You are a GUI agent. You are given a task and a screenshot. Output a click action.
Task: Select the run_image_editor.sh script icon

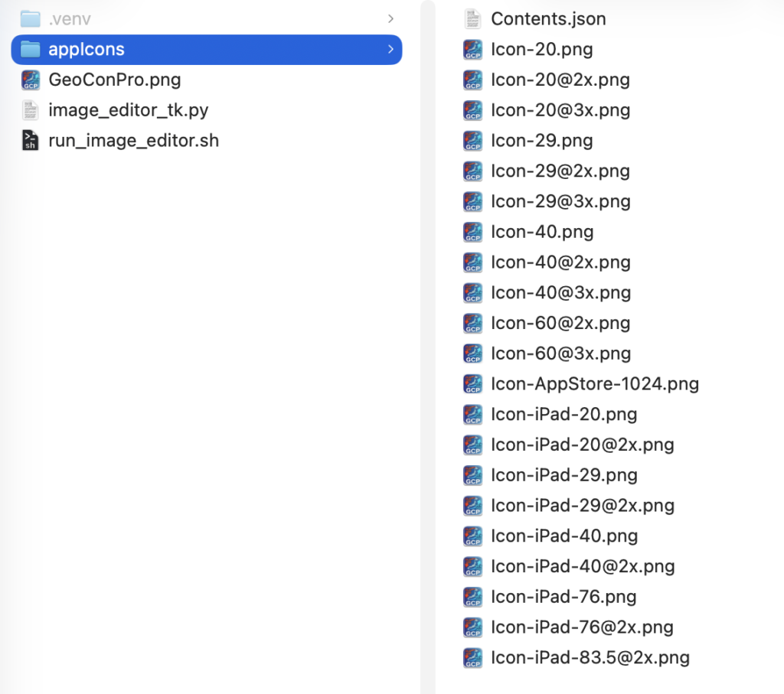[31, 140]
